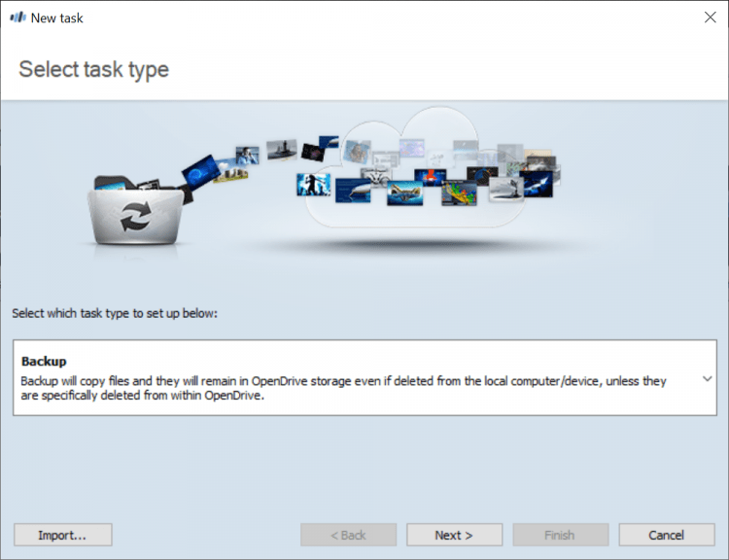Click the 'Select which task type to set up below:' label
The image size is (729, 560).
(115, 313)
